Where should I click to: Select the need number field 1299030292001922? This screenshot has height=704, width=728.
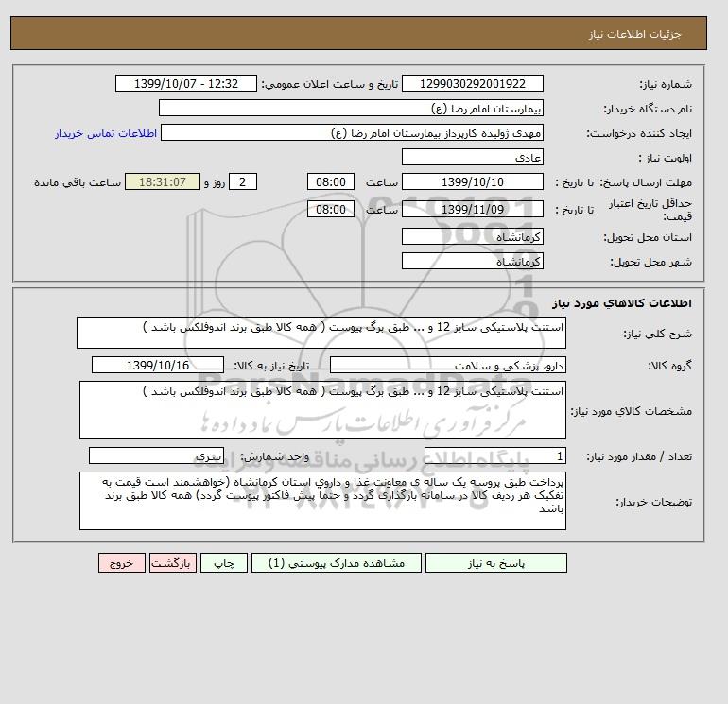472,83
